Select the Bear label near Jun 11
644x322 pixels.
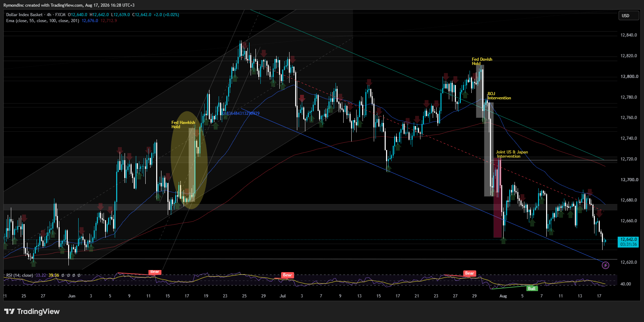click(x=155, y=272)
